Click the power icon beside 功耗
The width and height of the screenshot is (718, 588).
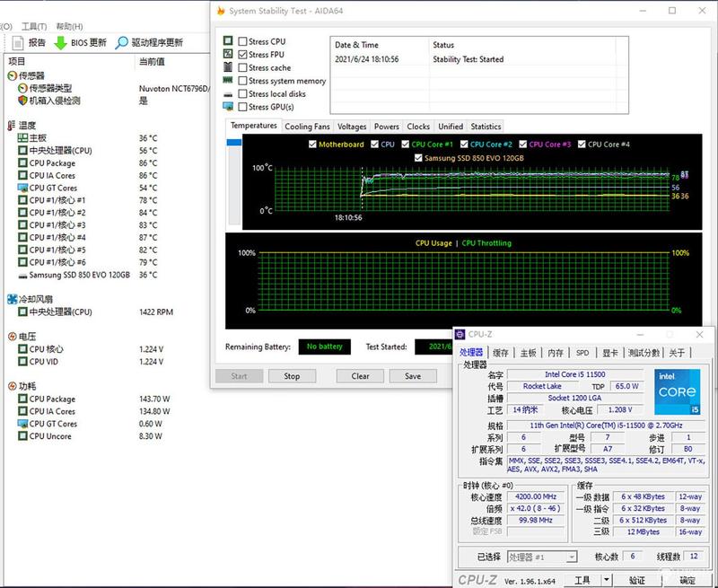coord(13,386)
